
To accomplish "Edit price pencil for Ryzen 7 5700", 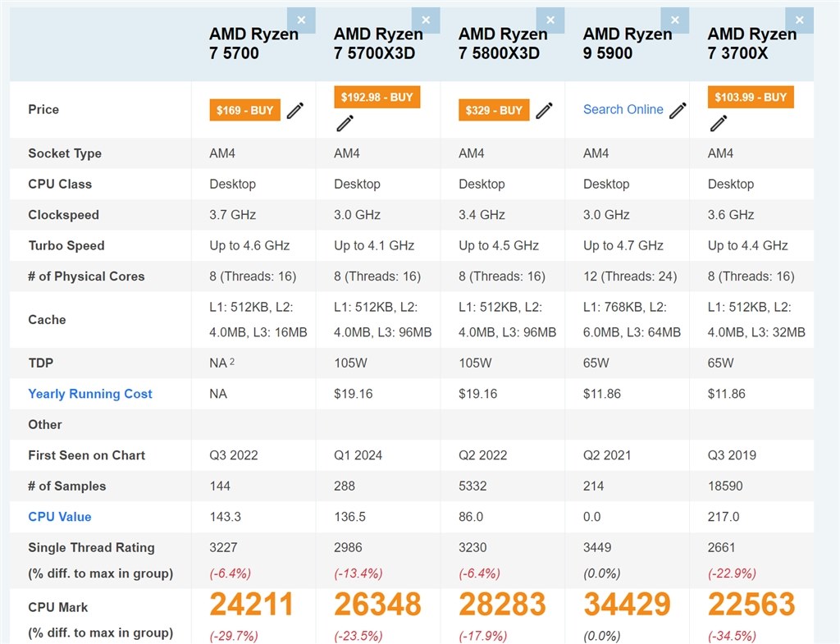I will [295, 111].
